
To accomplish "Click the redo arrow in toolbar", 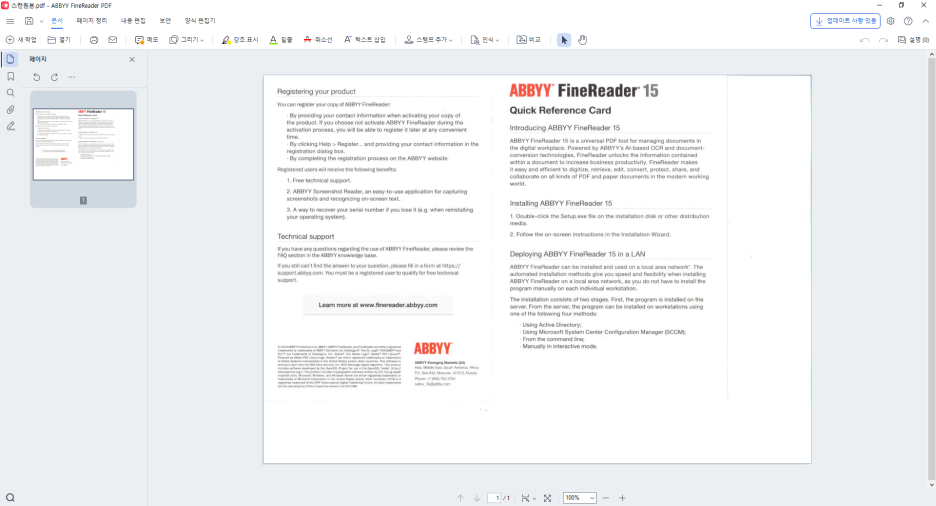I will tap(883, 40).
